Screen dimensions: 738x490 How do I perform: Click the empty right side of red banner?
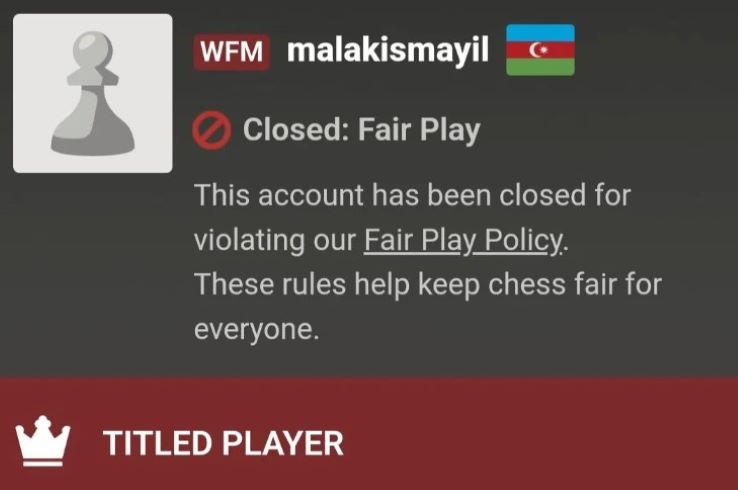[x=541, y=433]
